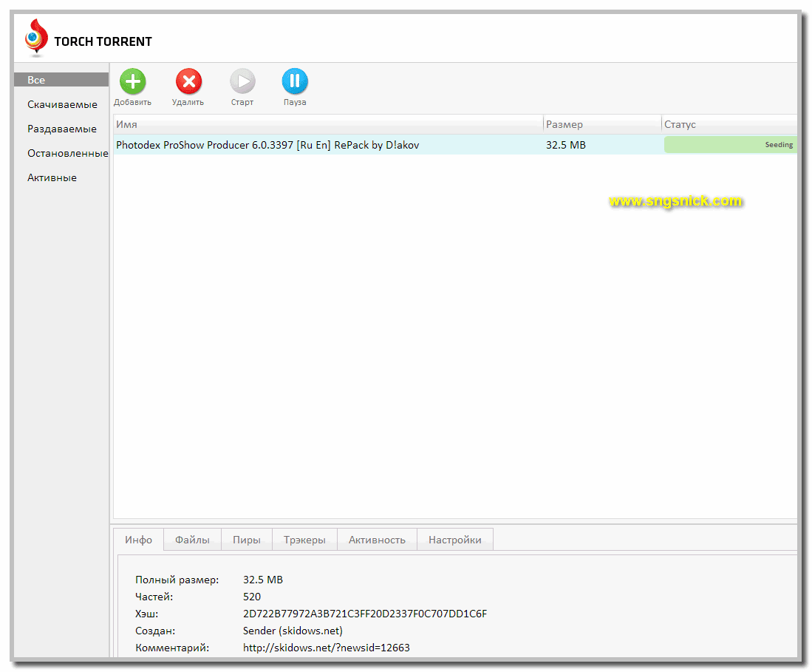Click the red Удалить (delete) icon
812x672 pixels.
[x=188, y=81]
